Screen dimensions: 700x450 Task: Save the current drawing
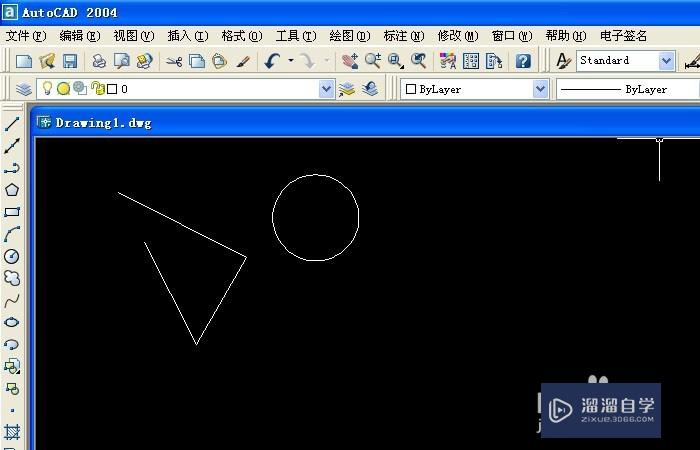pos(70,61)
